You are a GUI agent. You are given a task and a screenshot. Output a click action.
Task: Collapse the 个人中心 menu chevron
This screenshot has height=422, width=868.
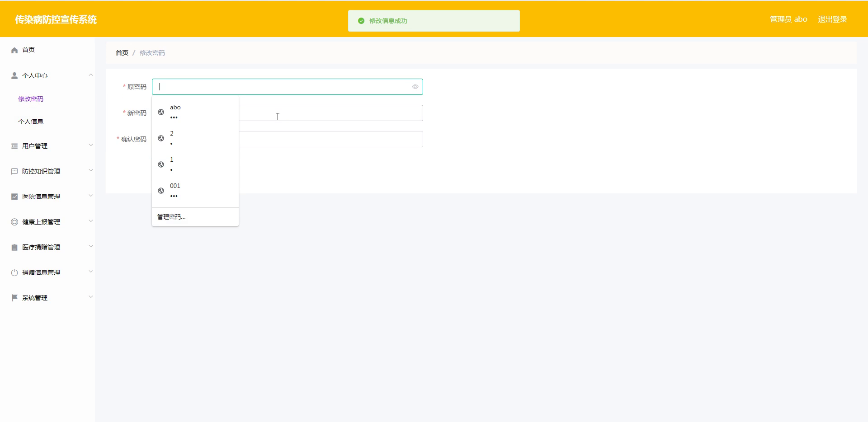click(91, 75)
